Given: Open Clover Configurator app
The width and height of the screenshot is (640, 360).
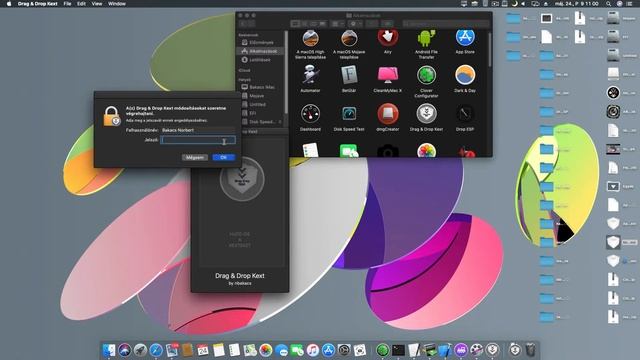Looking at the screenshot, I should coord(426,75).
